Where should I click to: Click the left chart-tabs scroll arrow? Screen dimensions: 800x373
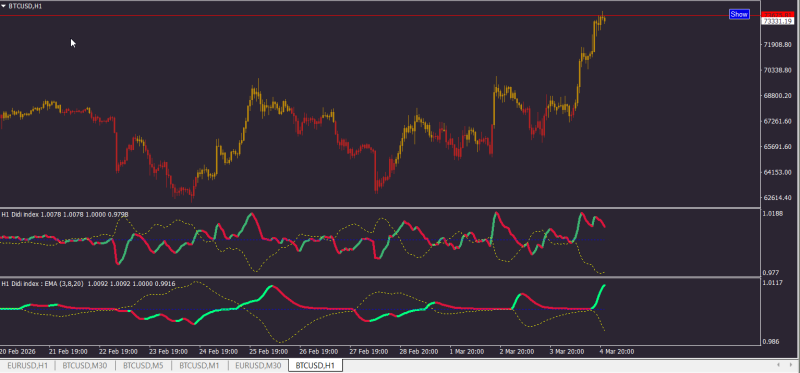778,365
